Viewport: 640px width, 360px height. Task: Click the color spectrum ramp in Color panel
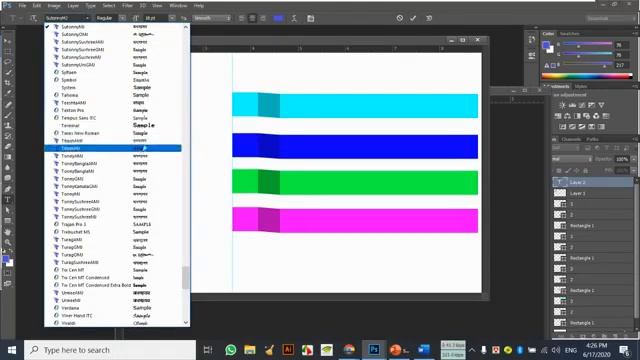coord(587,76)
